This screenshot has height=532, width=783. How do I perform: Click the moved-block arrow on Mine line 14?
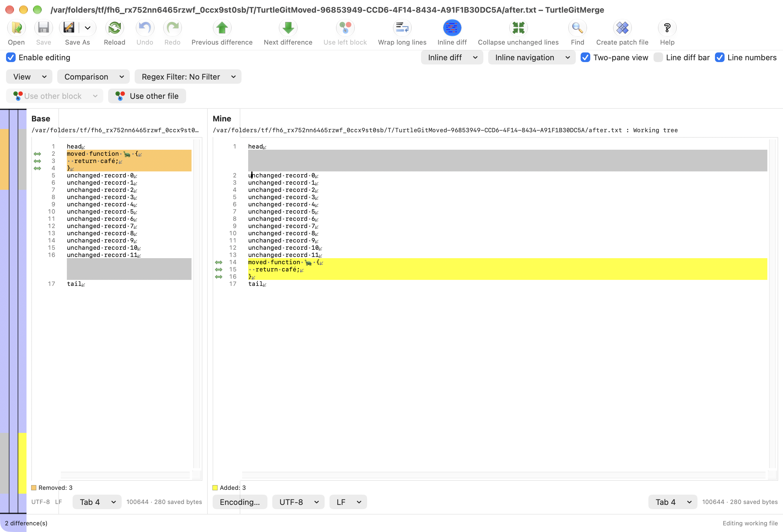click(x=219, y=262)
